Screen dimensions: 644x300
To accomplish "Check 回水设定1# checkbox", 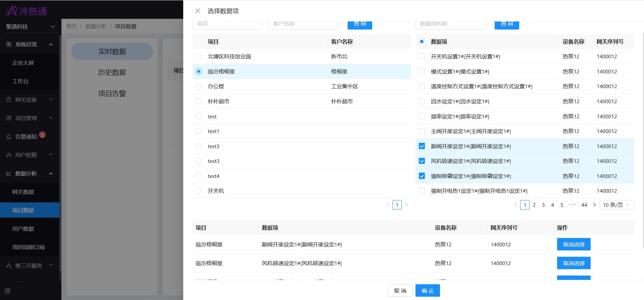I will pyautogui.click(x=422, y=101).
